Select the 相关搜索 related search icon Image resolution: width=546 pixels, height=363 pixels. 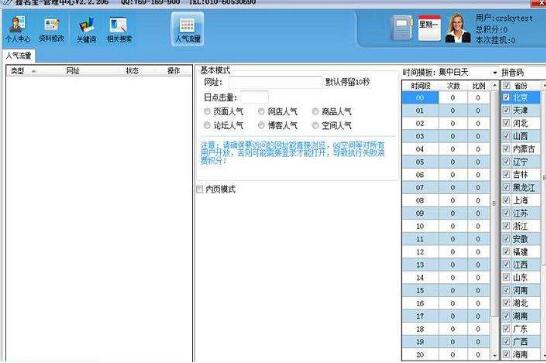click(119, 30)
